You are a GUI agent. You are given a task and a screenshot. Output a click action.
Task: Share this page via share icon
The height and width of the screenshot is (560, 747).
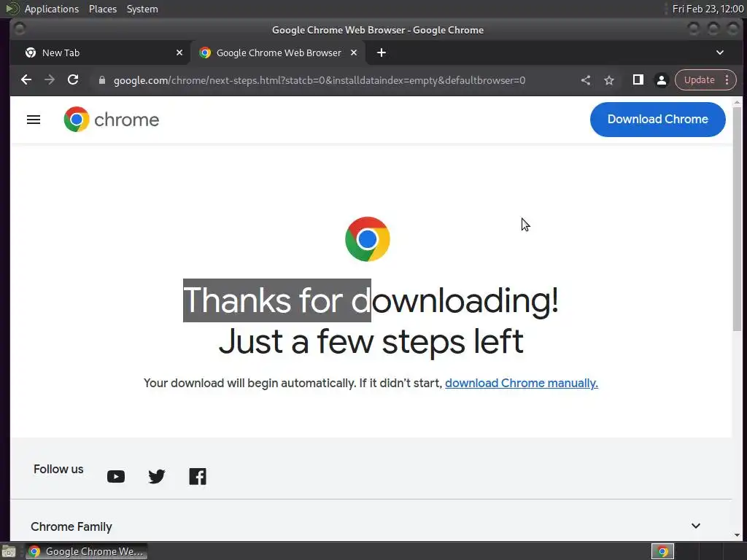[x=586, y=80]
